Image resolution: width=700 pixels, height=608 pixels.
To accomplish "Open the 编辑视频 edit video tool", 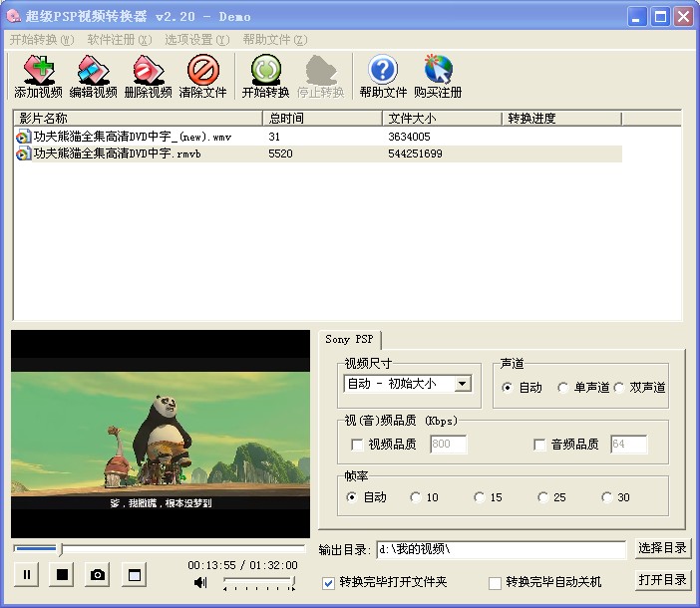I will click(94, 76).
